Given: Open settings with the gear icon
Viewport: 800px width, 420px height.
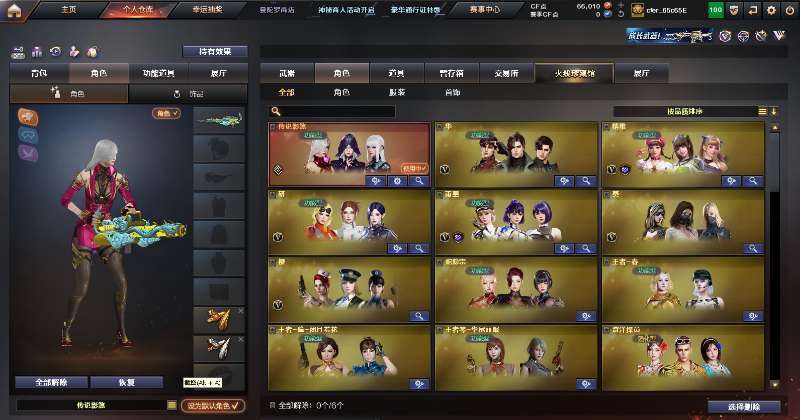Looking at the screenshot, I should (x=771, y=10).
